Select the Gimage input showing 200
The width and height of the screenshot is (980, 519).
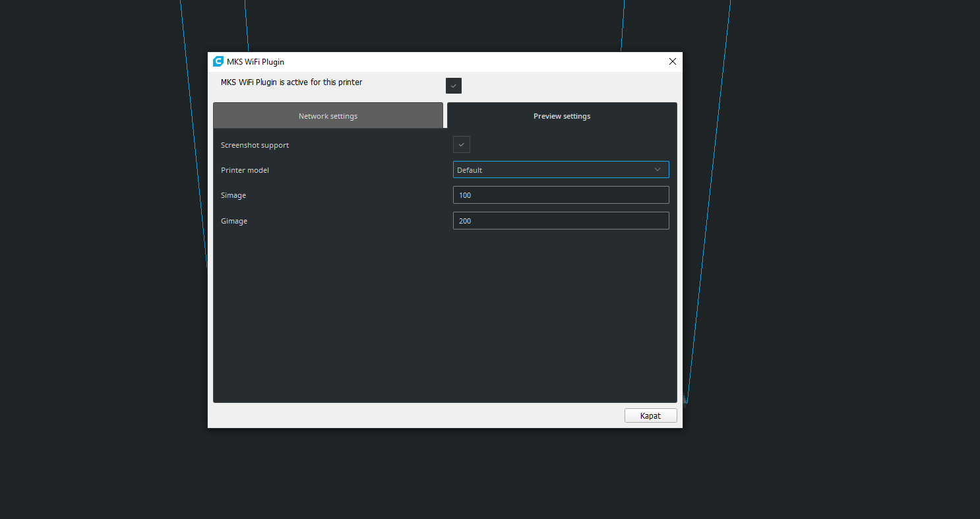tap(561, 220)
